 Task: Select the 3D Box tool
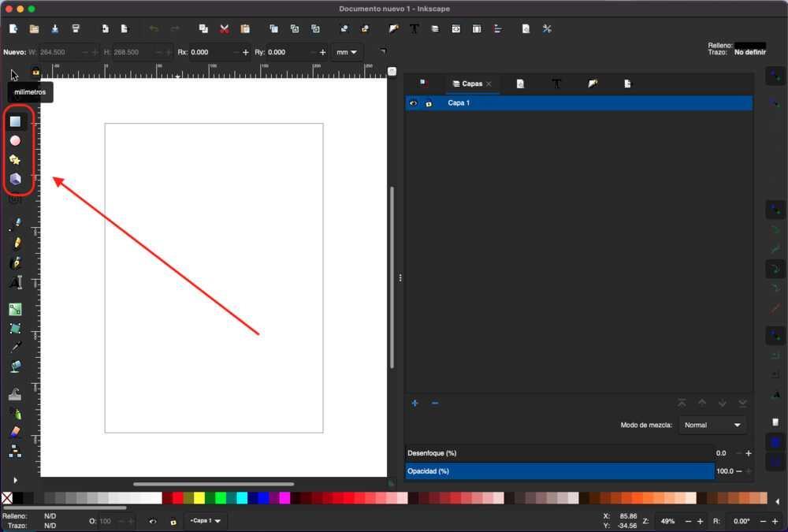[x=15, y=179]
